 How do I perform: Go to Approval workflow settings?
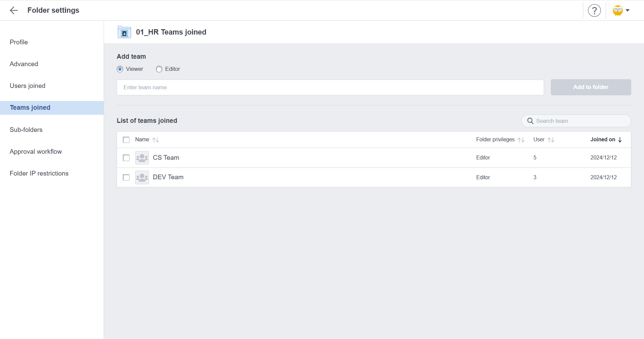pyautogui.click(x=36, y=152)
